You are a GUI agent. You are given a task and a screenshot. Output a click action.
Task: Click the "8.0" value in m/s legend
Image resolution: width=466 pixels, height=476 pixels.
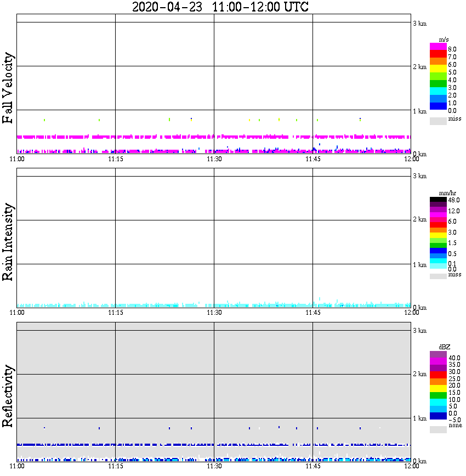[452, 49]
